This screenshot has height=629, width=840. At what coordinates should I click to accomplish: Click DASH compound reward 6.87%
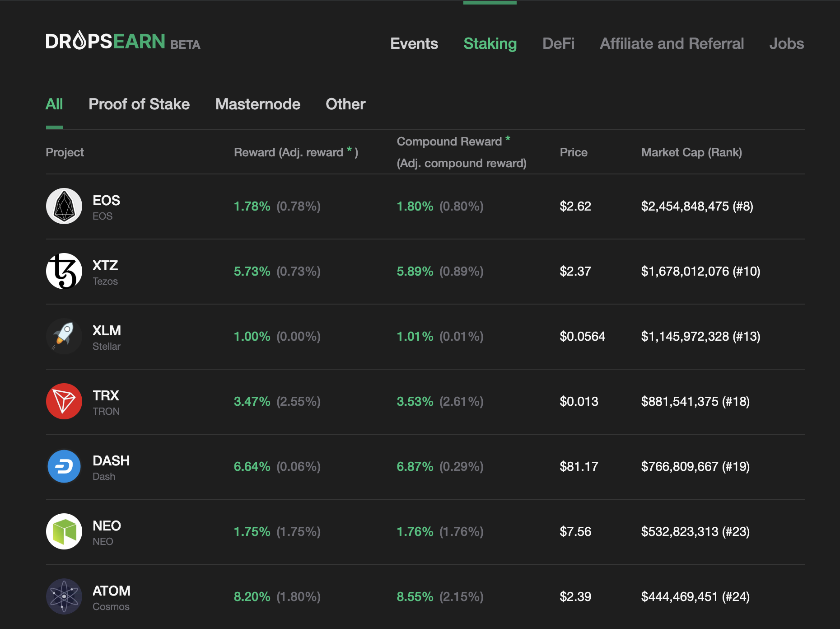point(415,466)
